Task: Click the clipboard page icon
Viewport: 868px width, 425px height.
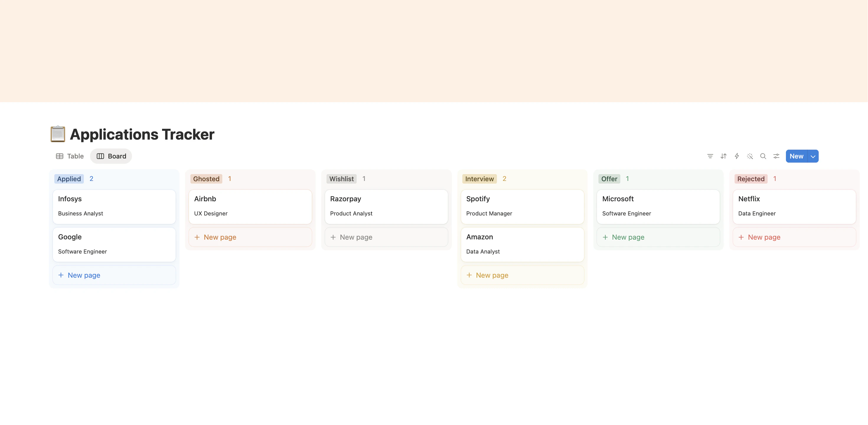Action: coord(58,134)
